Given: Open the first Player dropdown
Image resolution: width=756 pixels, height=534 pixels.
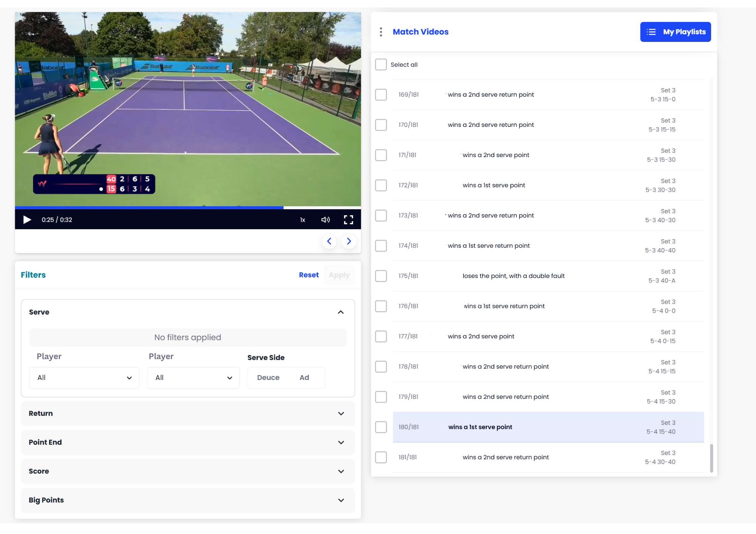Looking at the screenshot, I should click(x=84, y=378).
